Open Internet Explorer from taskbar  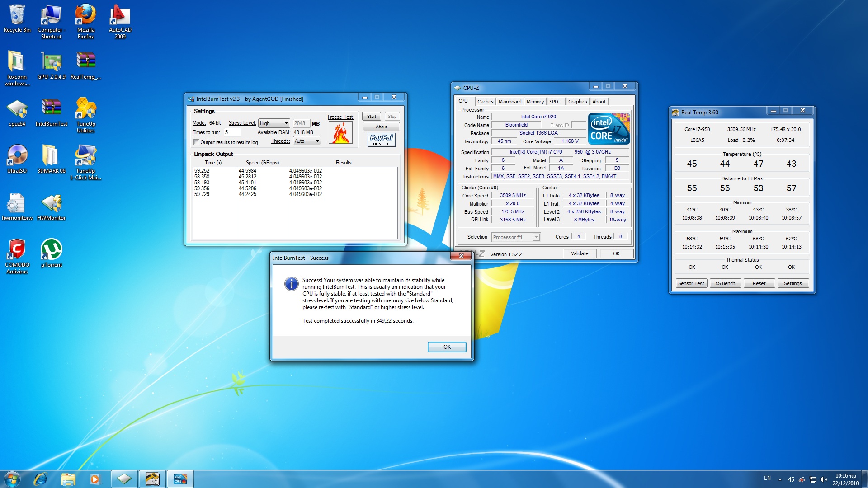pyautogui.click(x=40, y=479)
